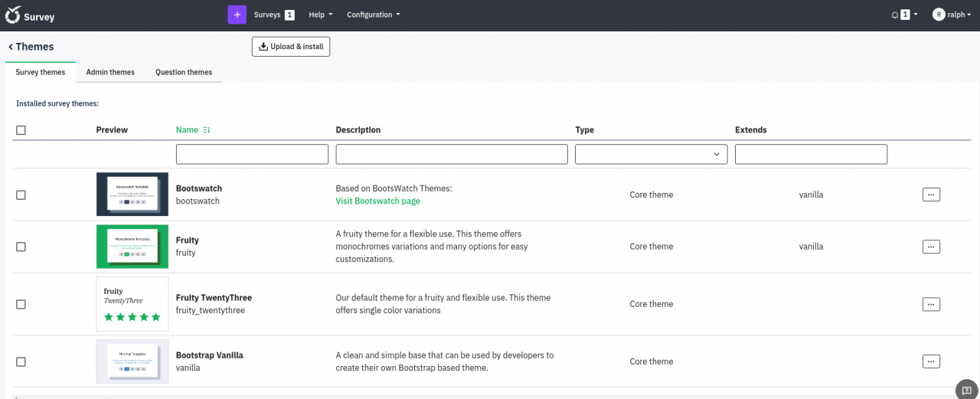The width and height of the screenshot is (980, 399).
Task: Switch to the Survey themes tab
Action: 41,72
